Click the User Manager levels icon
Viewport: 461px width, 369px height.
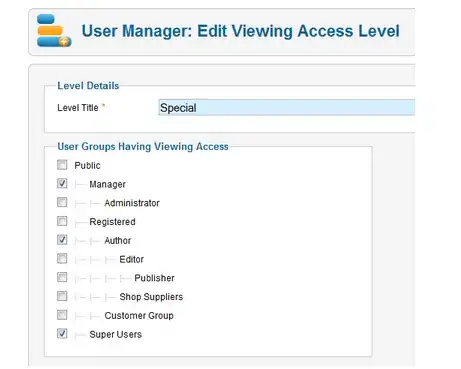pyautogui.click(x=54, y=31)
